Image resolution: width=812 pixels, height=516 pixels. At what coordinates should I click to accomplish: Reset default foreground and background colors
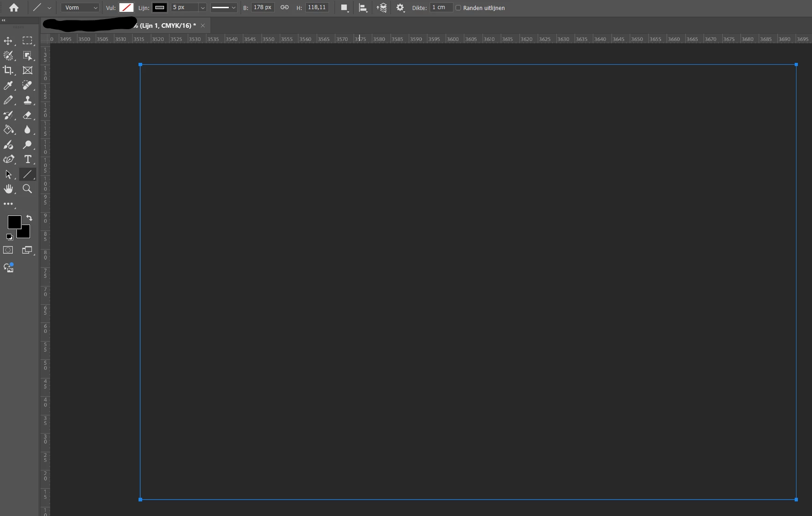[10, 237]
